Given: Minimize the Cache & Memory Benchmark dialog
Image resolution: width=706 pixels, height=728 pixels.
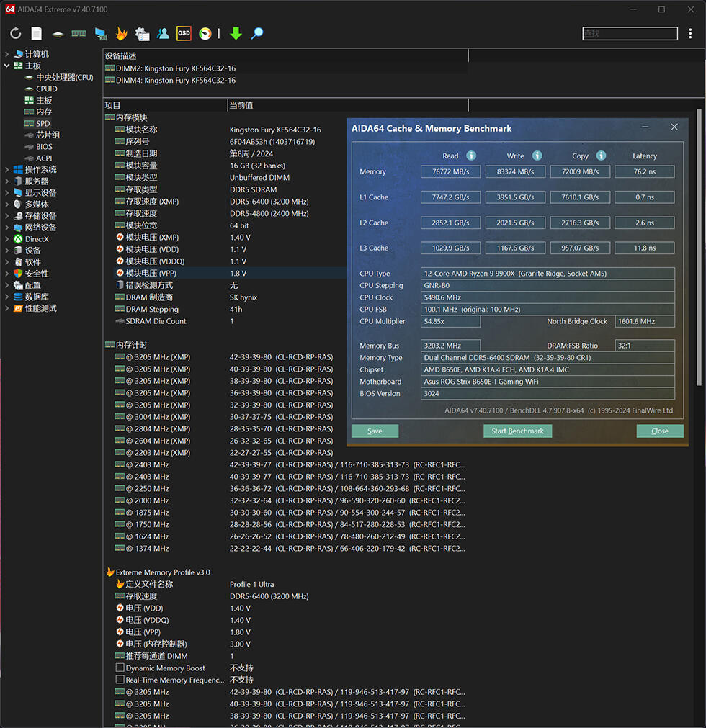Looking at the screenshot, I should [645, 127].
